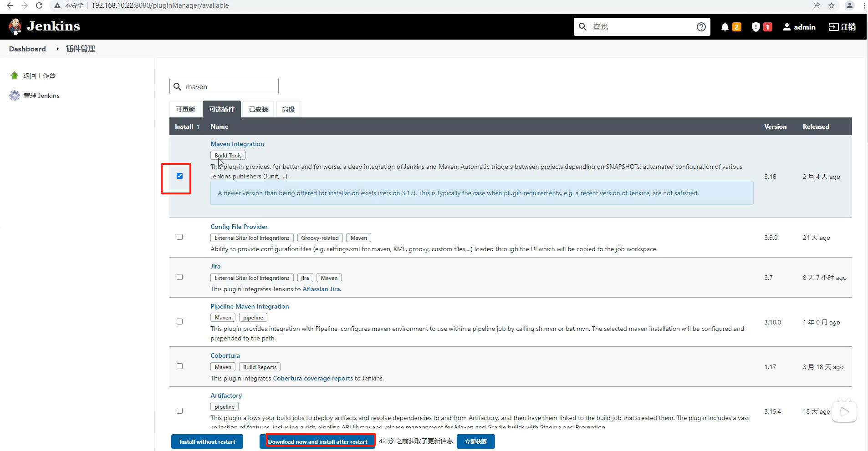Check the Config File Provider plugin checkbox
This screenshot has height=451, width=868.
179,237
